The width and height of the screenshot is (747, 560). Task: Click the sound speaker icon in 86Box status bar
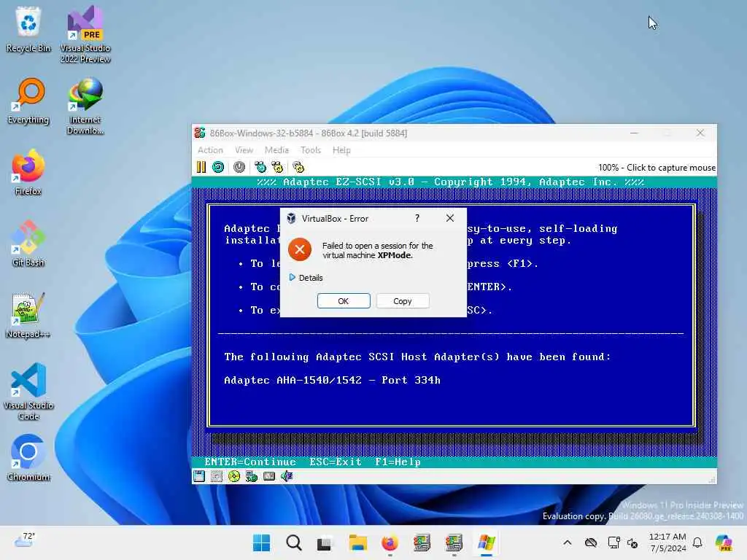tap(287, 476)
